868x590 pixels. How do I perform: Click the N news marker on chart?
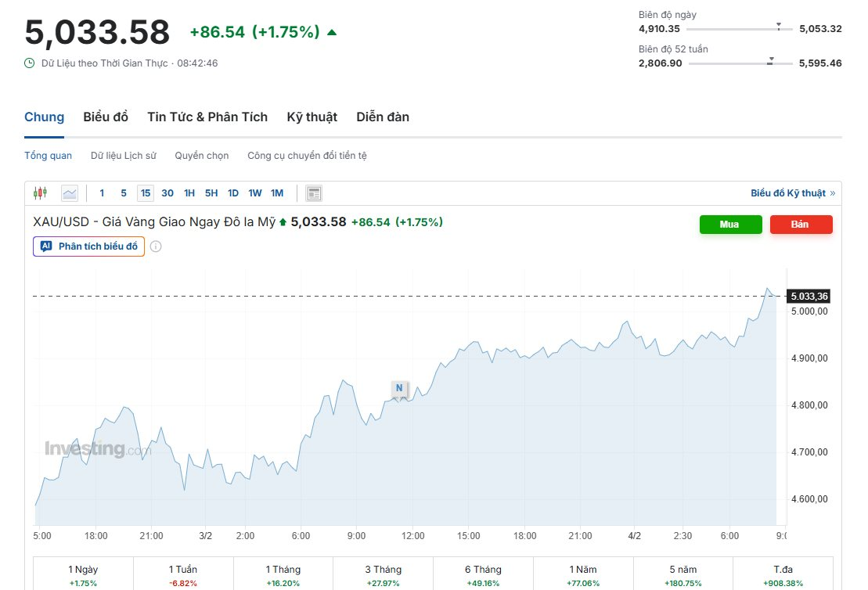[x=399, y=388]
